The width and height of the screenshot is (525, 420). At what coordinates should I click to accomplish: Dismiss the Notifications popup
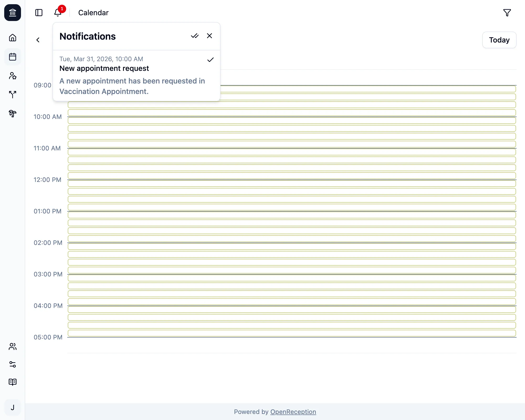[209, 36]
